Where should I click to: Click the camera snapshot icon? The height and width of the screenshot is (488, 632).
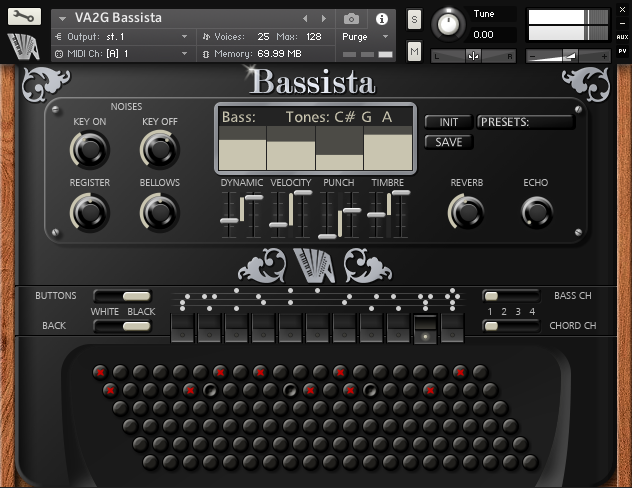pyautogui.click(x=351, y=18)
